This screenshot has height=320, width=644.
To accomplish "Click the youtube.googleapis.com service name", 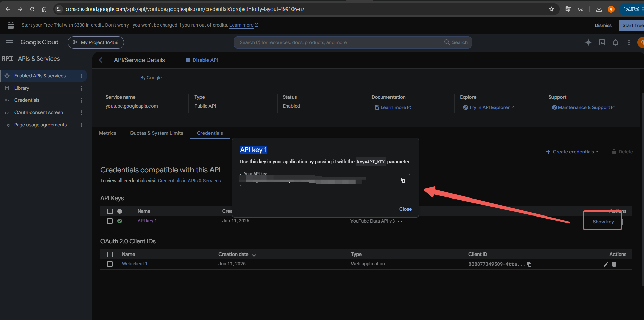I will (x=132, y=106).
